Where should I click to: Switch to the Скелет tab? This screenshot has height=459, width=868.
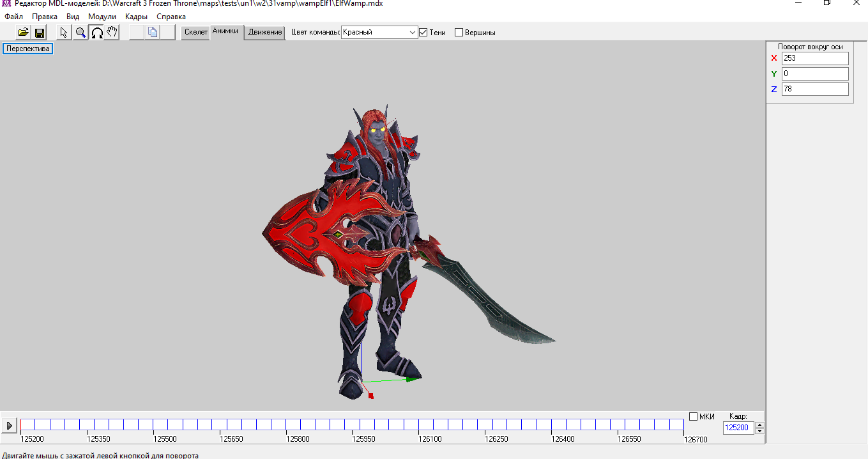196,33
